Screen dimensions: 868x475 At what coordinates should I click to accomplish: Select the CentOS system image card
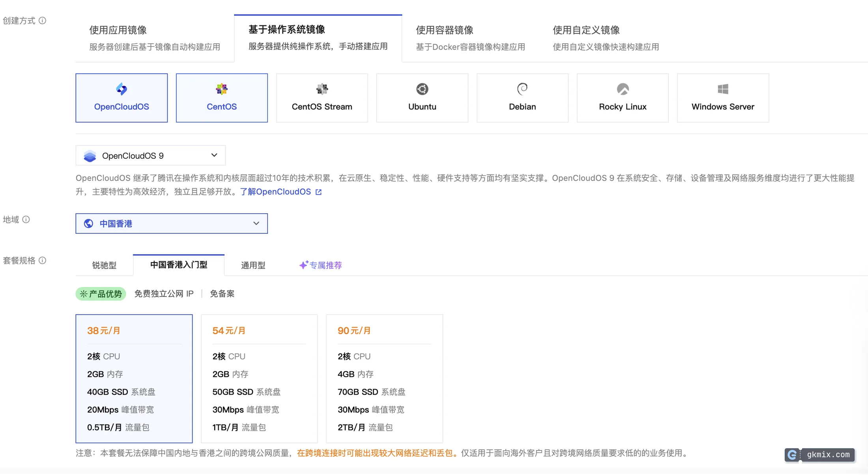(222, 98)
